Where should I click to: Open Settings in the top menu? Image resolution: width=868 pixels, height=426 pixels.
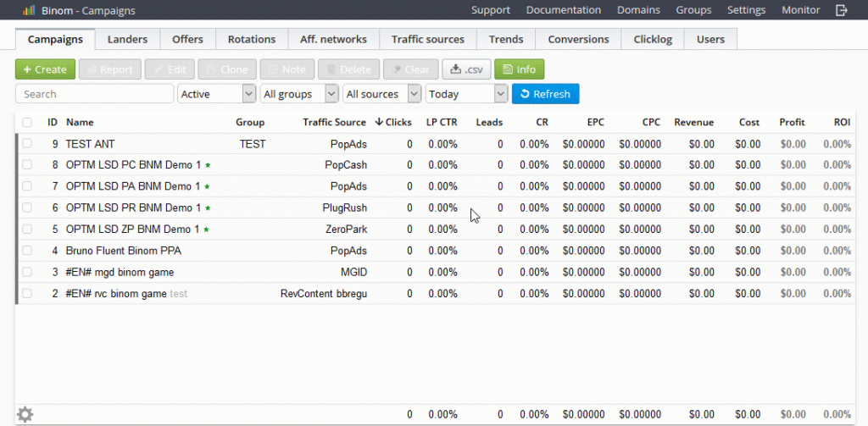click(746, 10)
